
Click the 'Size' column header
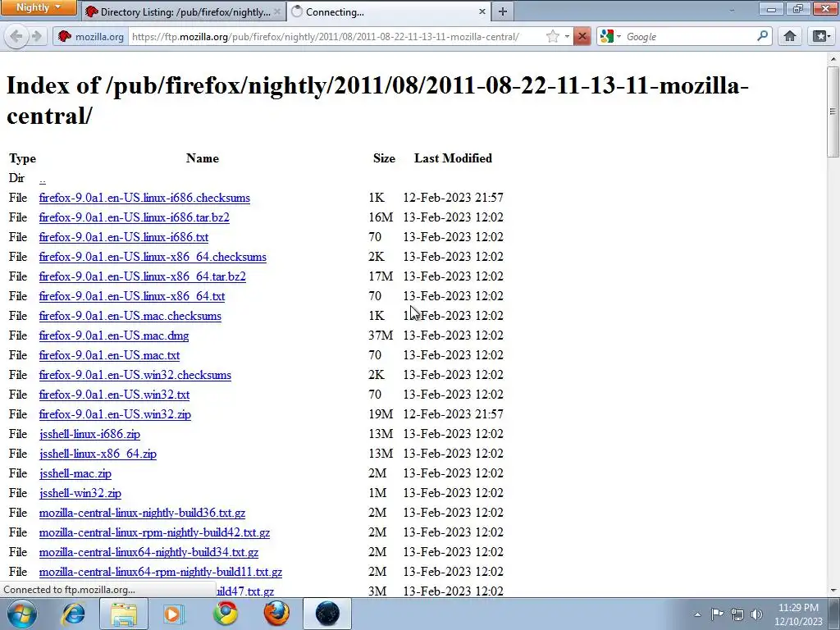tap(384, 158)
